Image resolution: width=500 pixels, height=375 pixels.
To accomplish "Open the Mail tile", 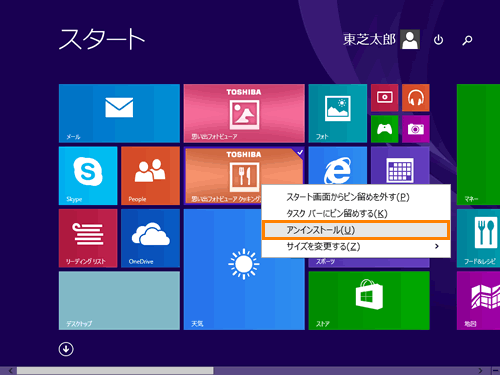I will [119, 113].
